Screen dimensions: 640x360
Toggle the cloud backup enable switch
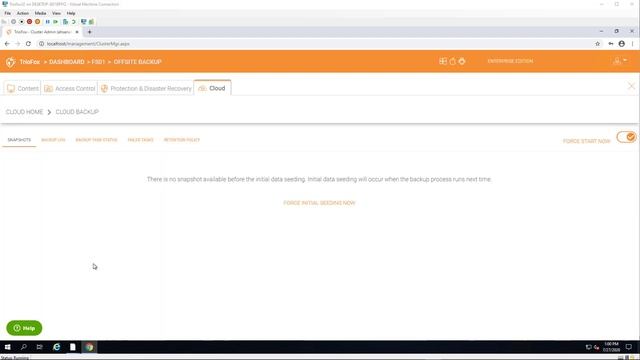coord(626,137)
